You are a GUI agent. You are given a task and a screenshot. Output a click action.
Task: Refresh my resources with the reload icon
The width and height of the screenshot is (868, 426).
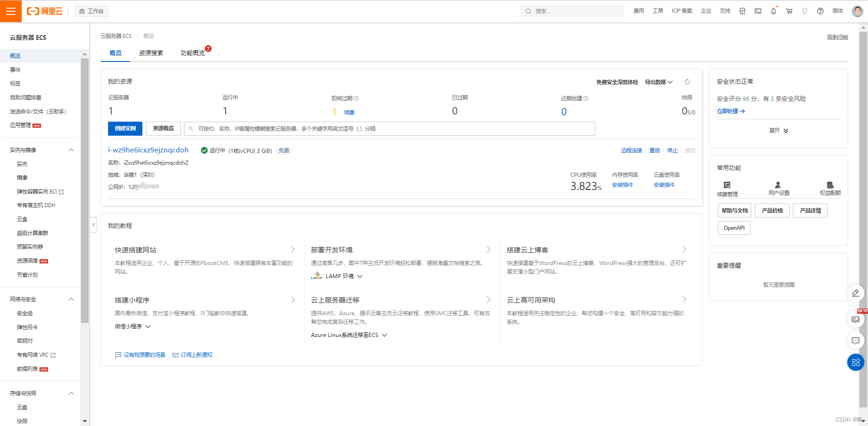[687, 82]
